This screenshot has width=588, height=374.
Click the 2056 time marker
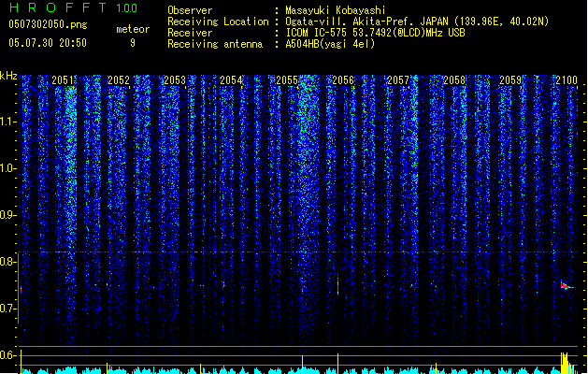coord(343,79)
